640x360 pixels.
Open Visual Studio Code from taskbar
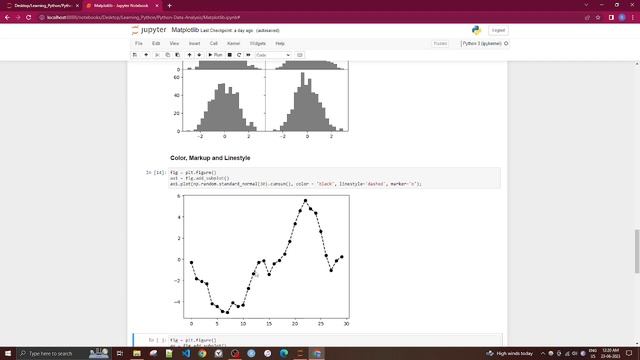tap(186, 353)
